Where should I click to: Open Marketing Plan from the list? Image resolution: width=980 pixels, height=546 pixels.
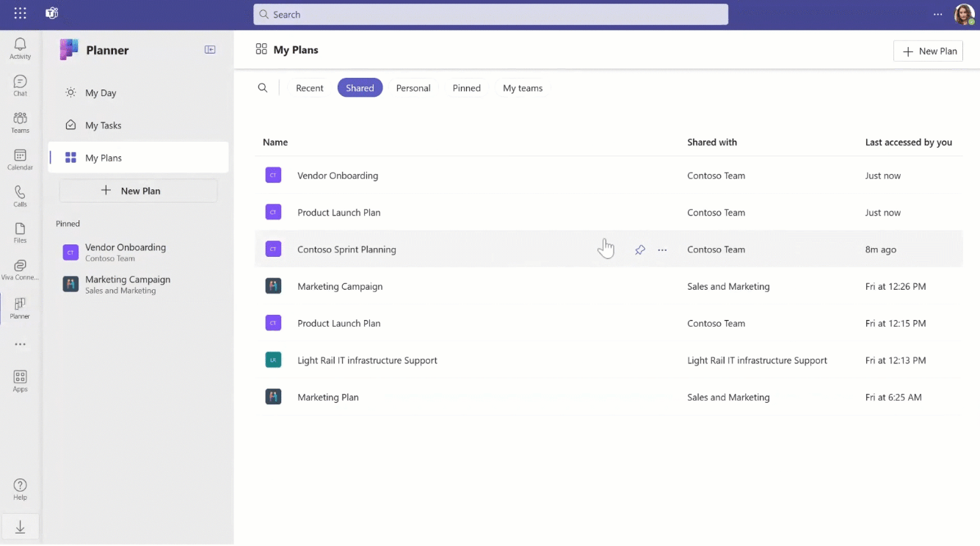coord(328,397)
